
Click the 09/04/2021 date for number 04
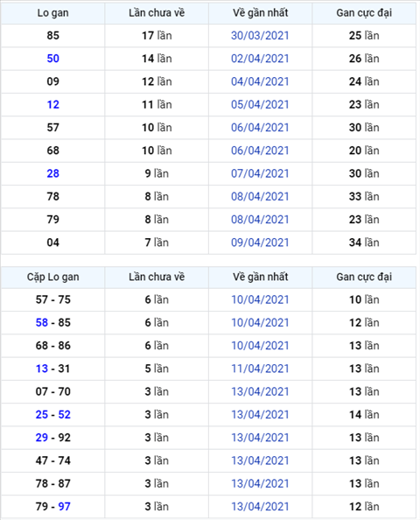click(x=260, y=242)
